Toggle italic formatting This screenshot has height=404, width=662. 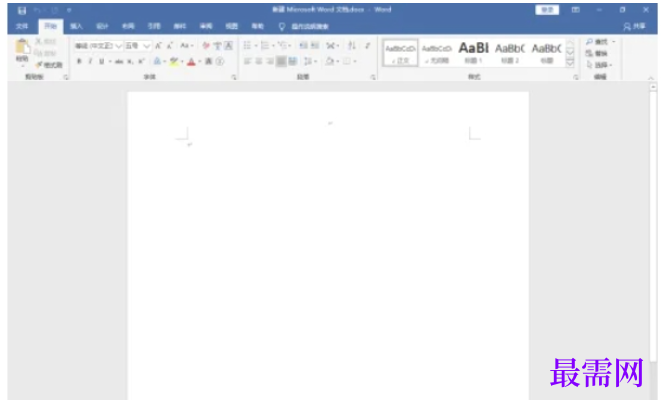click(x=90, y=62)
